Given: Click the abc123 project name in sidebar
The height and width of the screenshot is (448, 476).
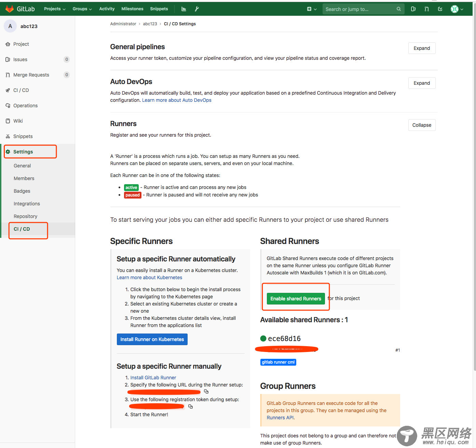Looking at the screenshot, I should point(29,26).
